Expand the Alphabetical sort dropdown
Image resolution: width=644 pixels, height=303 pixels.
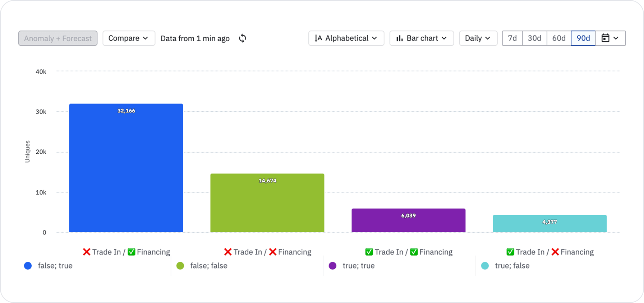[346, 38]
